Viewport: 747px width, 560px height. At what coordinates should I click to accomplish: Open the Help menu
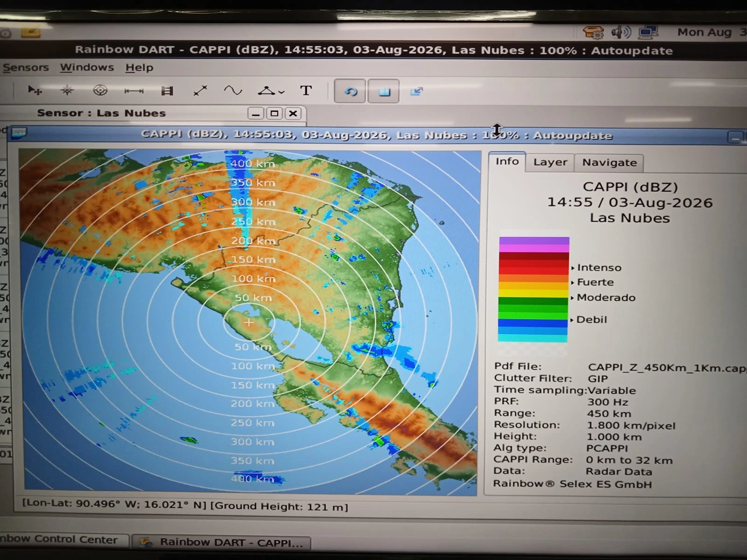pyautogui.click(x=139, y=68)
